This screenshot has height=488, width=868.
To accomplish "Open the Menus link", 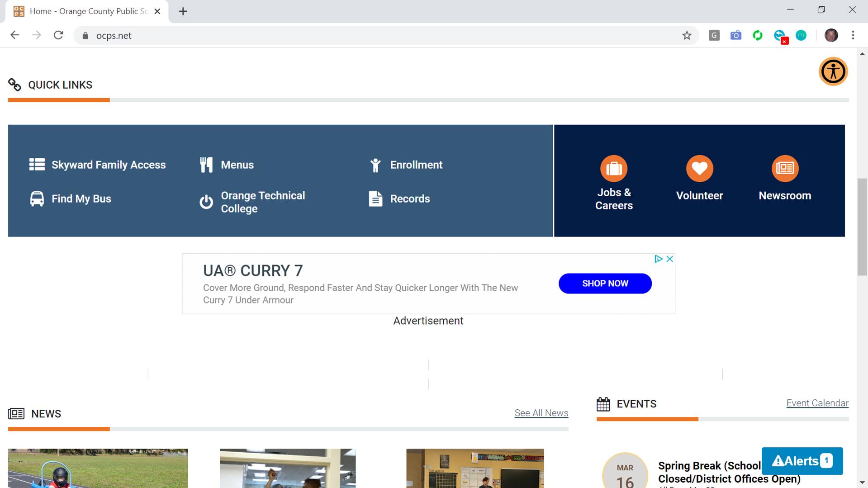I will (237, 165).
